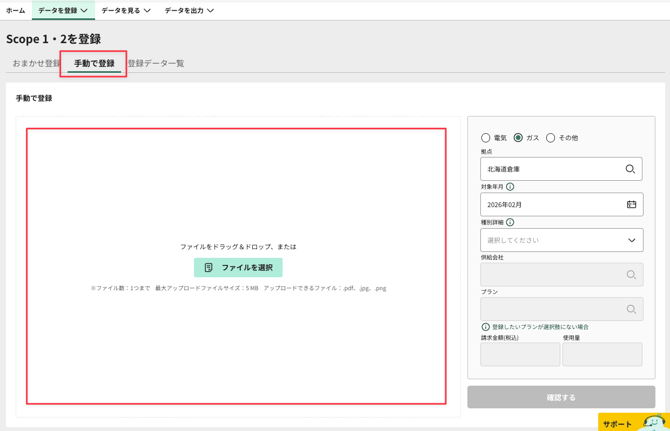Image resolution: width=670 pixels, height=431 pixels.
Task: Open the データを登録 menu
Action: coord(63,11)
